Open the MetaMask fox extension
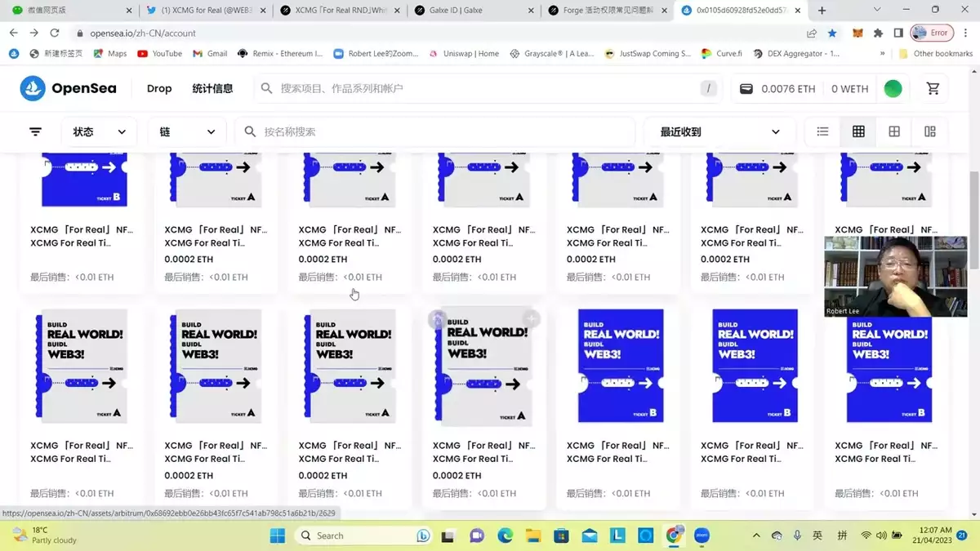 pyautogui.click(x=858, y=33)
